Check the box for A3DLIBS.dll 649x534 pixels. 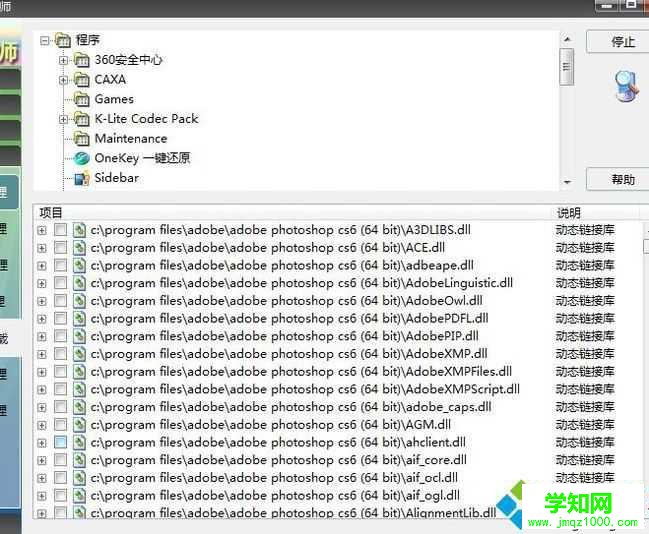click(60, 230)
